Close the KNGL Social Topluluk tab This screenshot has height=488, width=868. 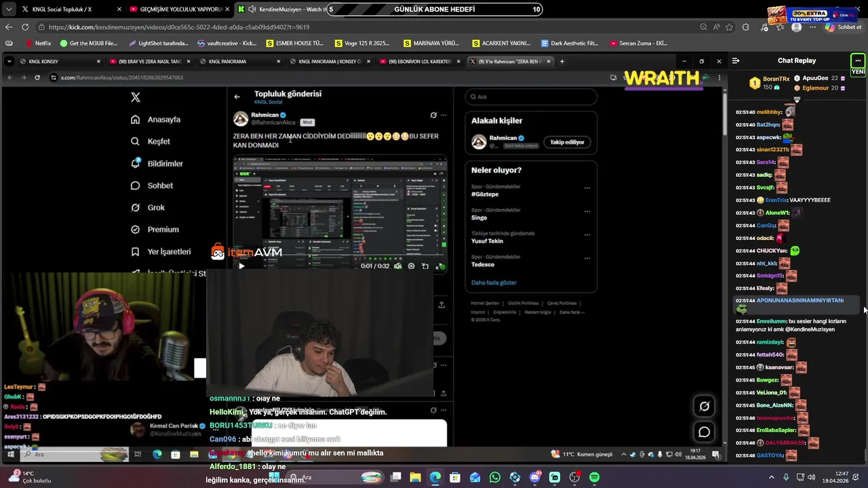(119, 9)
